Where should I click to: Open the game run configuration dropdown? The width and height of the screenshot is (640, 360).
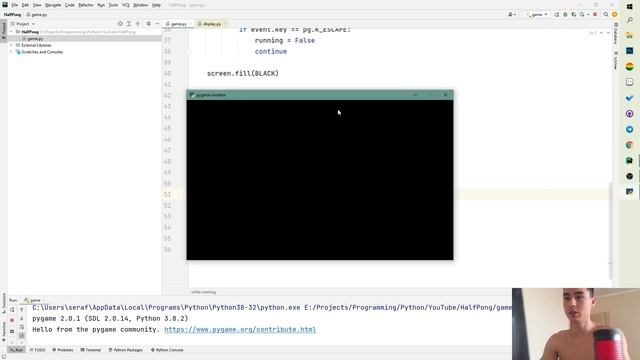536,14
